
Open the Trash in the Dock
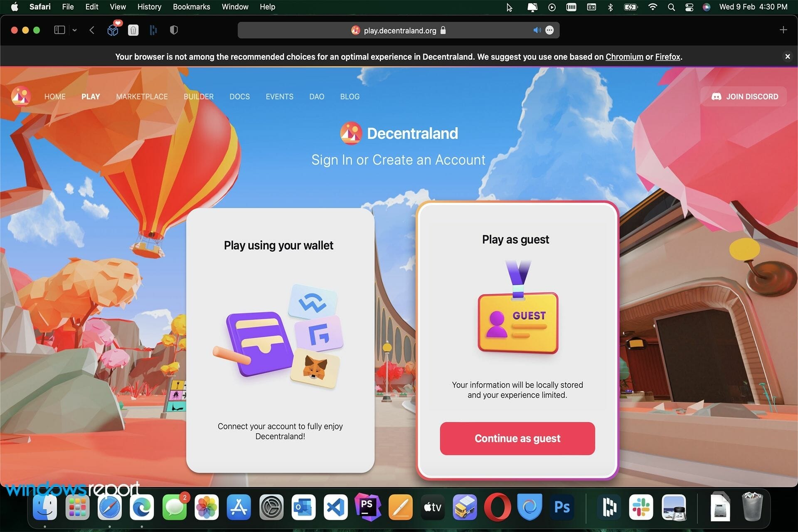(752, 506)
